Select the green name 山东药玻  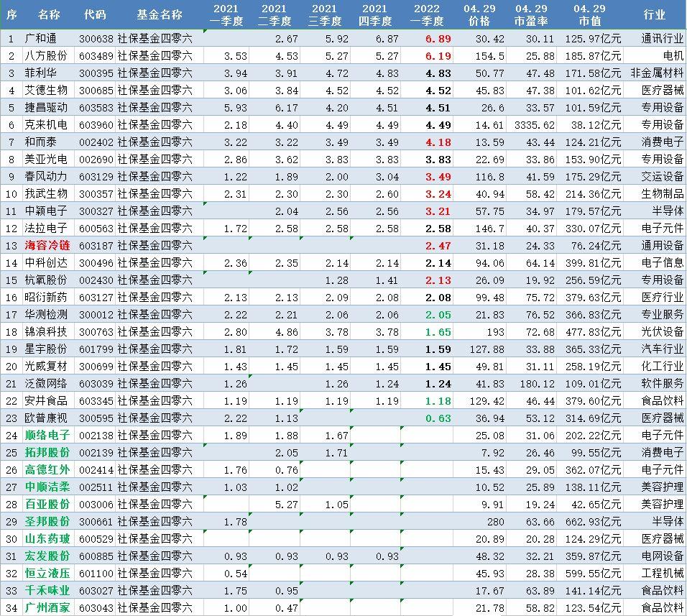click(47, 539)
